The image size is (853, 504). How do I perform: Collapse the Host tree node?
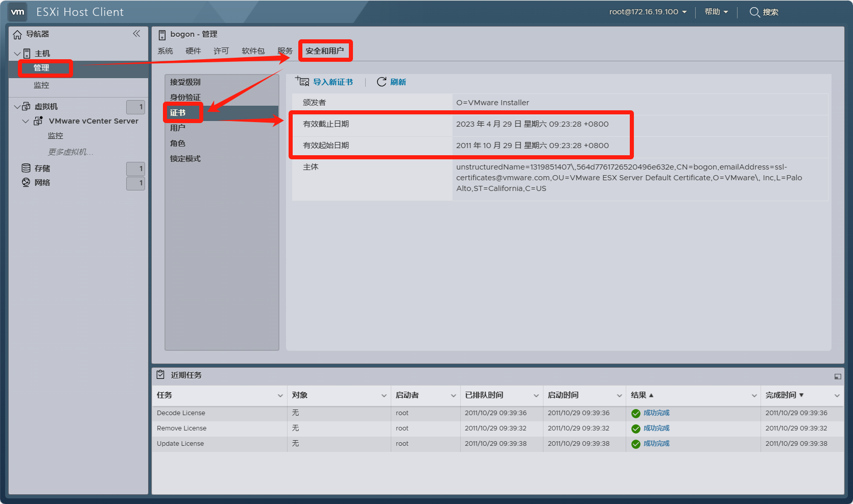coord(17,54)
